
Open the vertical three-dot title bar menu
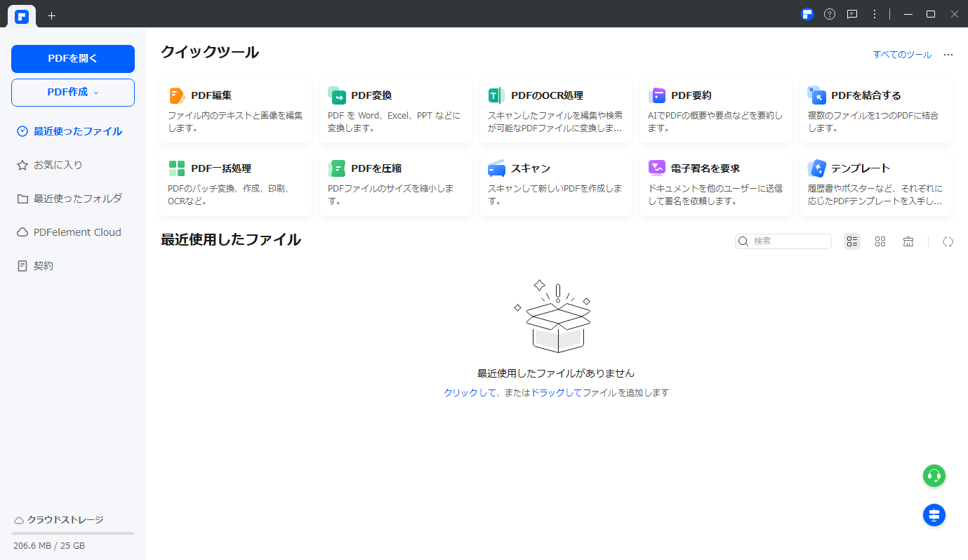pos(875,14)
